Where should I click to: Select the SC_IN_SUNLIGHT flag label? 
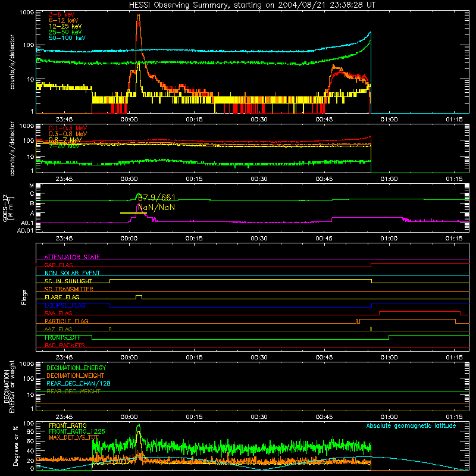pyautogui.click(x=68, y=281)
